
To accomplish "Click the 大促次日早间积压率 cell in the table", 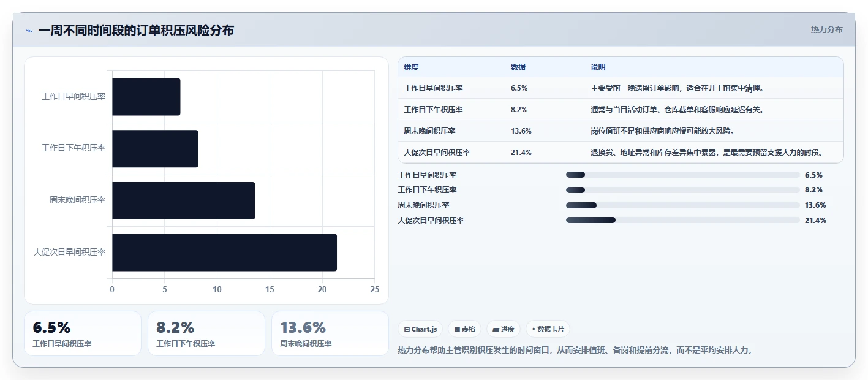I will click(437, 153).
